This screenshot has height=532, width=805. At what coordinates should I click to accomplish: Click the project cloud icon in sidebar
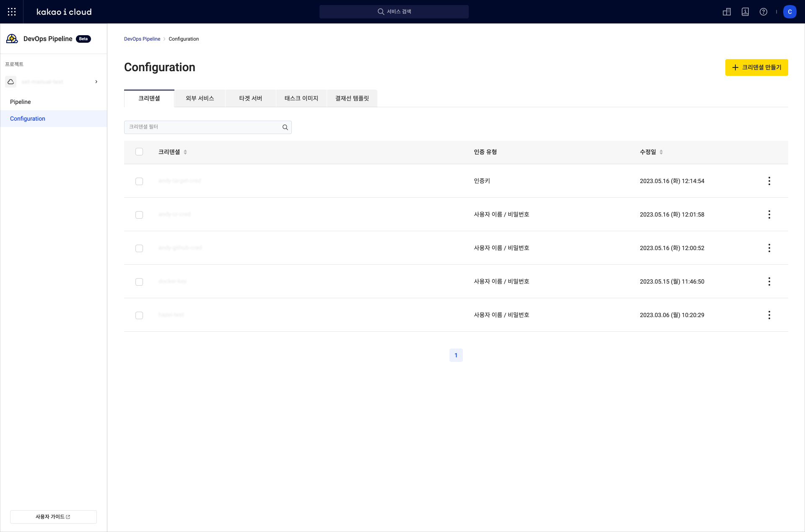(11, 82)
